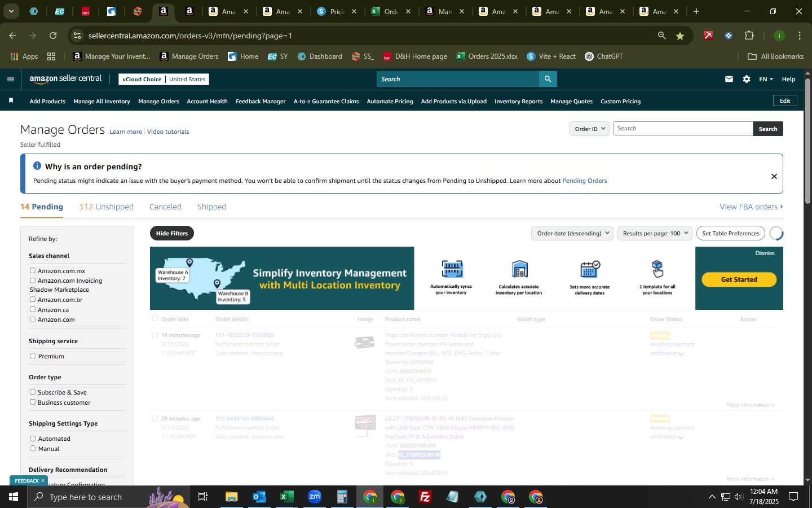Select the Premium shipping service radio
The width and height of the screenshot is (812, 508).
pos(33,356)
